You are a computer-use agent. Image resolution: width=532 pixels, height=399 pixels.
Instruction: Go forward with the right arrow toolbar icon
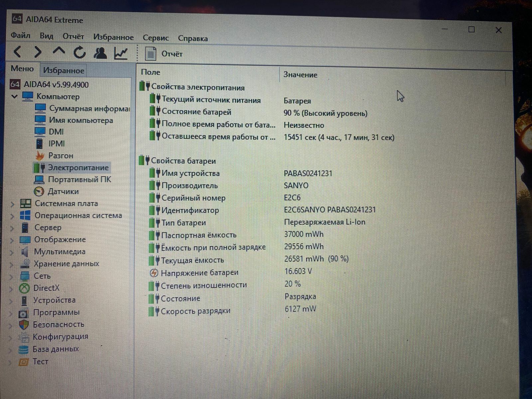[x=38, y=52]
